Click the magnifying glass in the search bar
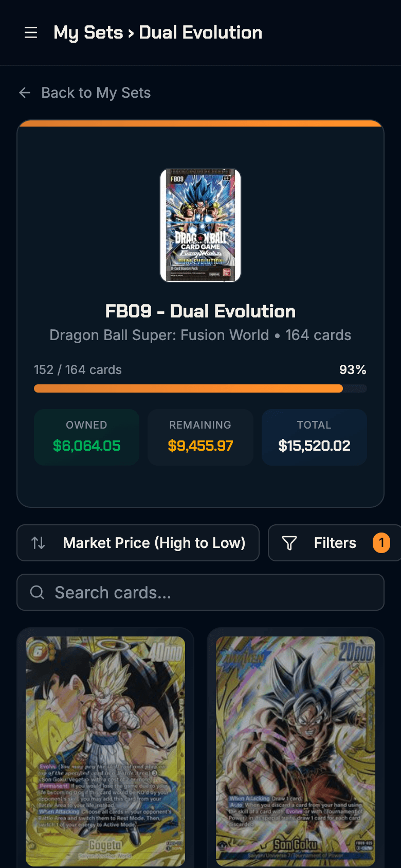Image resolution: width=401 pixels, height=868 pixels. pos(37,592)
